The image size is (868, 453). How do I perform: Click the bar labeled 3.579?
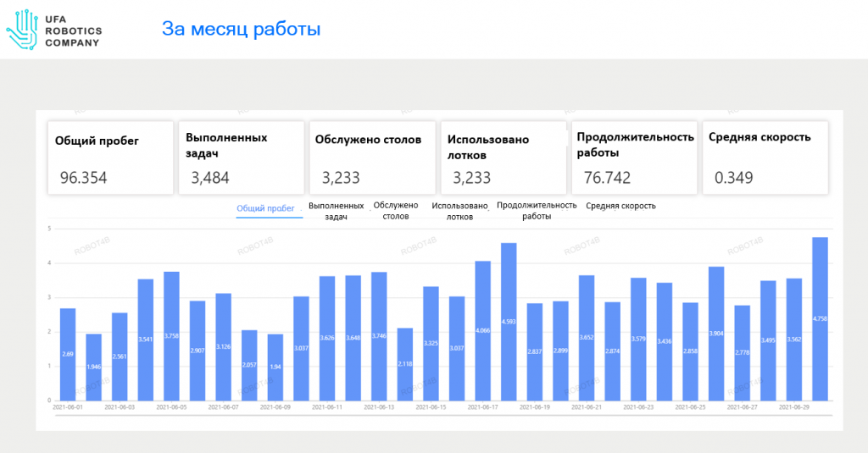tap(639, 339)
